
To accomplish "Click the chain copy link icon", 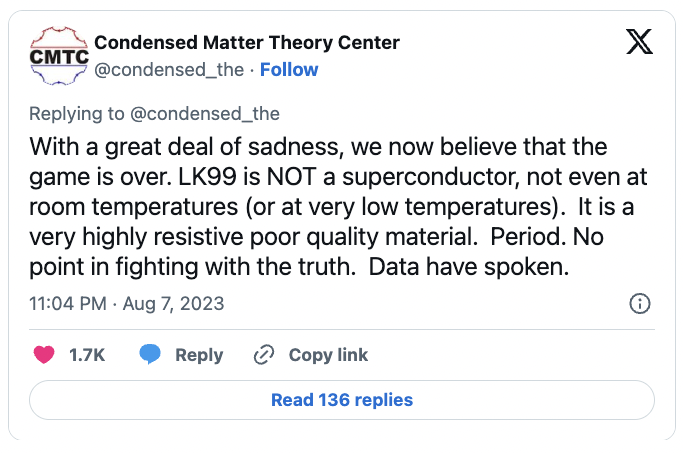I will coord(265,355).
